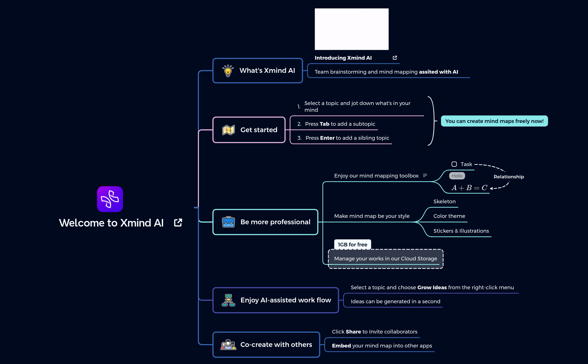
Task: Select Ideas can be generated in a second
Action: click(x=395, y=301)
